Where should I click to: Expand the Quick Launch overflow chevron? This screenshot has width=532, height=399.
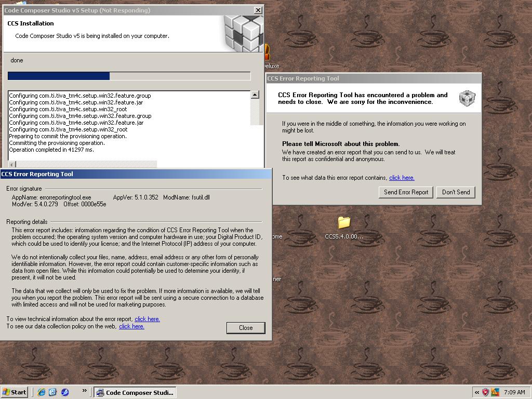click(85, 391)
